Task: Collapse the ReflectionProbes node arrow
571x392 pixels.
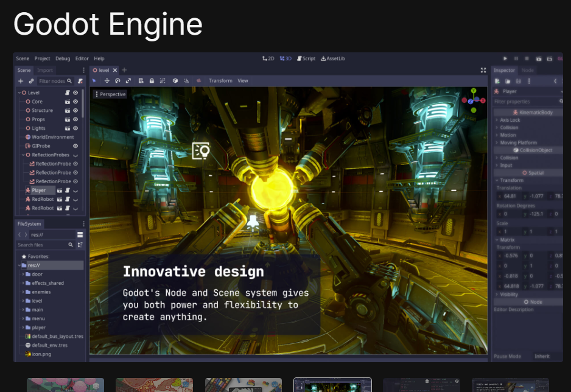Action: point(23,155)
